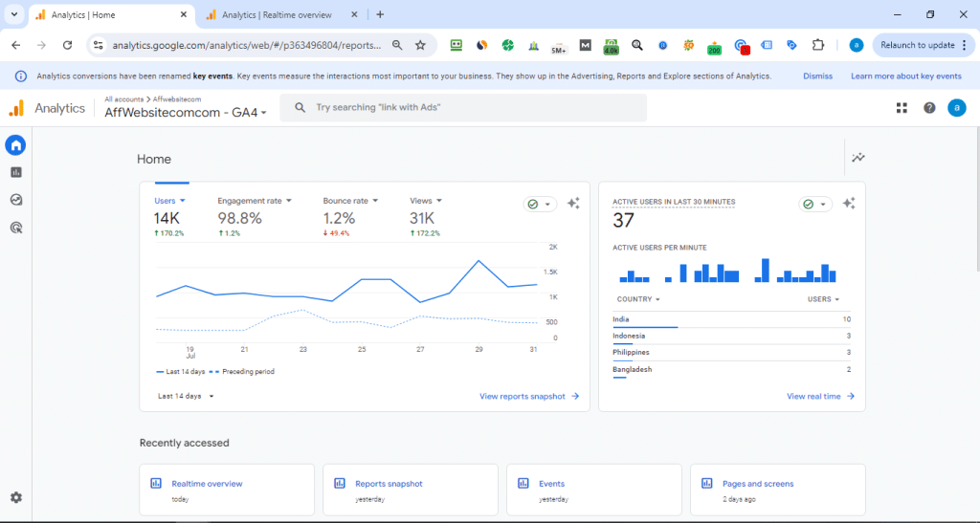Dismiss the key events notification banner
This screenshot has height=523, width=980.
point(817,76)
